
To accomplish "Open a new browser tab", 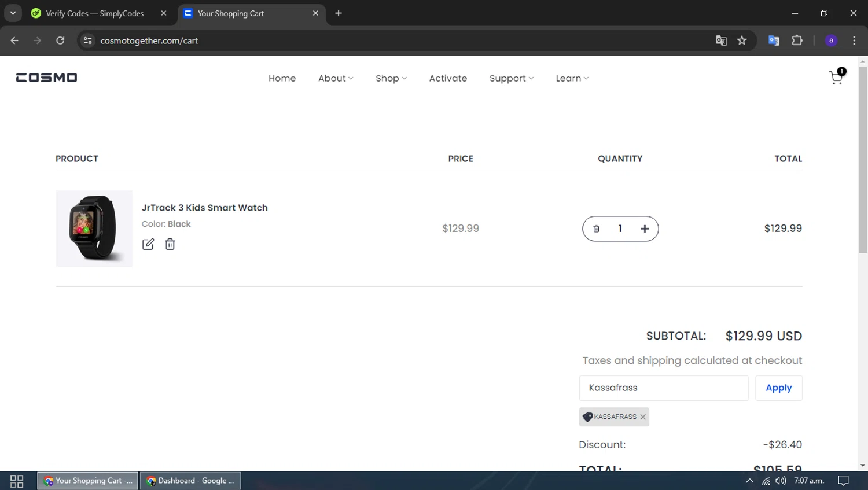I will [339, 13].
